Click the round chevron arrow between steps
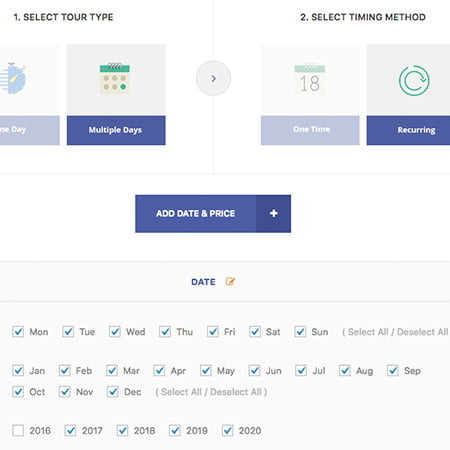Screen dimensions: 450x450 [x=213, y=78]
